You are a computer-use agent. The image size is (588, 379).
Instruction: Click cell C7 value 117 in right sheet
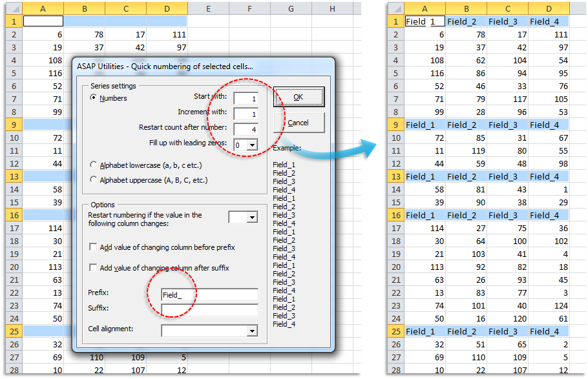pyautogui.click(x=507, y=99)
